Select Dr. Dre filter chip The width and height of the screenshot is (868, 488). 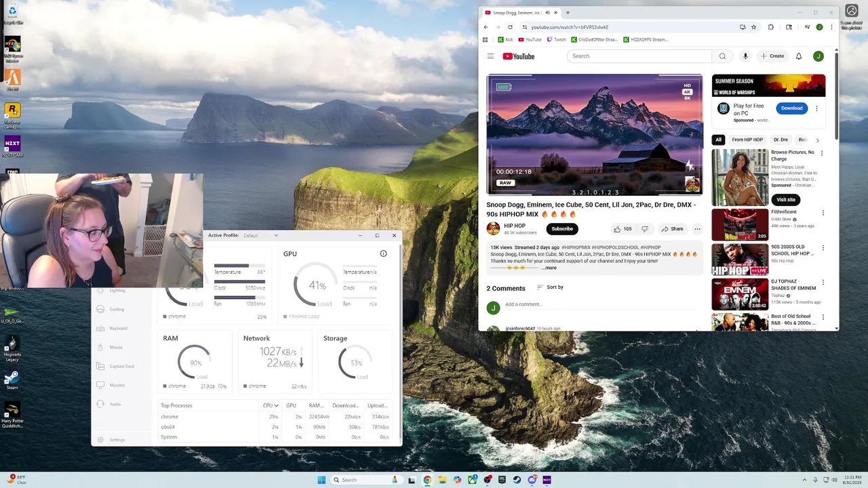781,140
